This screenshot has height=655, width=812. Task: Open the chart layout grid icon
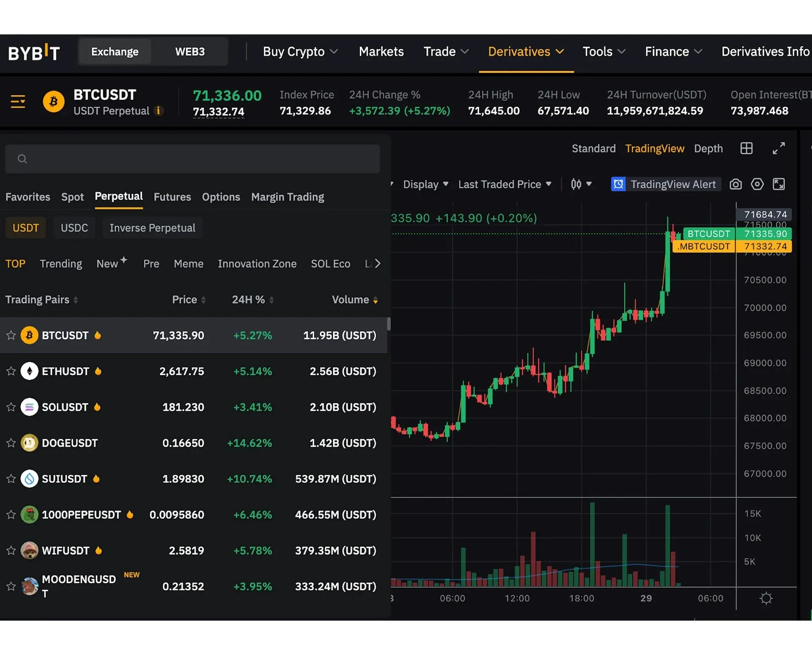pos(746,148)
